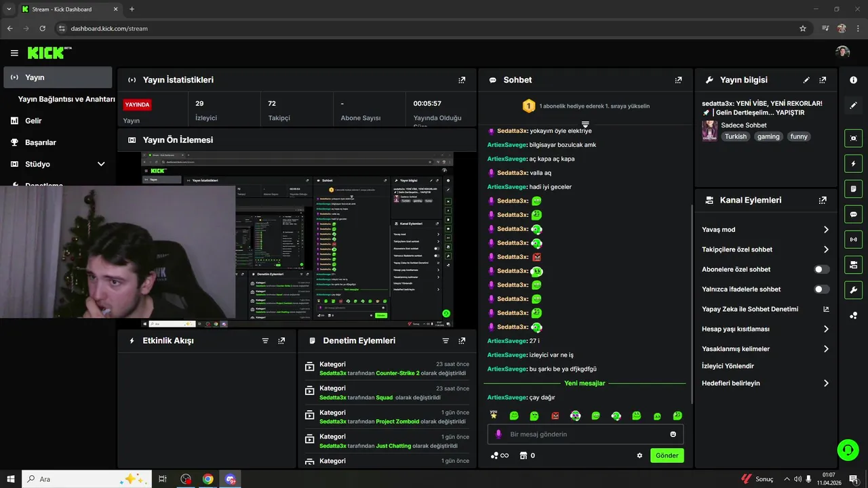868x488 pixels.
Task: Pop out the Yayın bilgisi panel
Action: (823, 80)
